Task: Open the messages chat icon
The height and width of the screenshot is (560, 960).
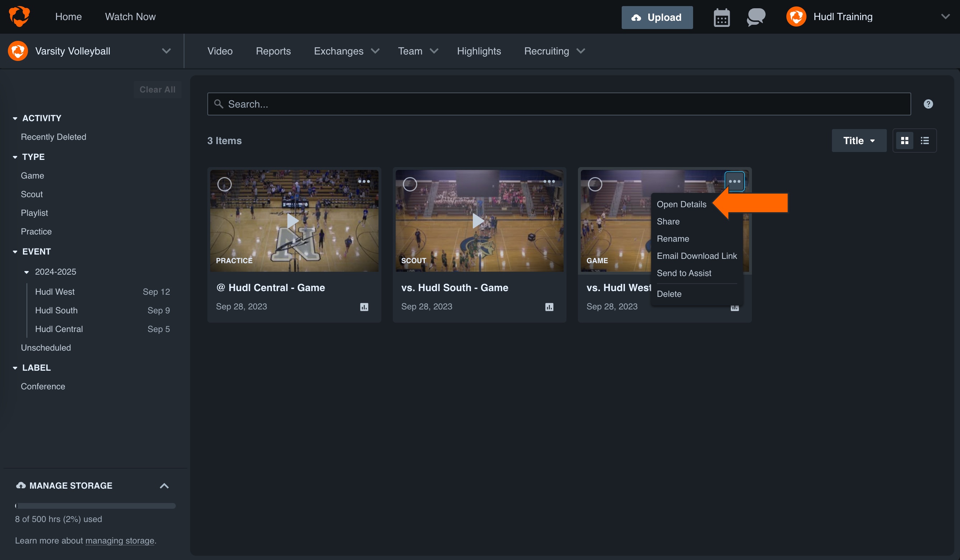Action: tap(756, 17)
